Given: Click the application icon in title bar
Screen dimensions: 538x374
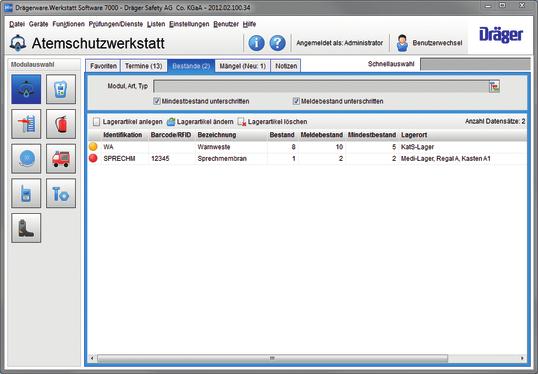Looking at the screenshot, I should (x=8, y=7).
